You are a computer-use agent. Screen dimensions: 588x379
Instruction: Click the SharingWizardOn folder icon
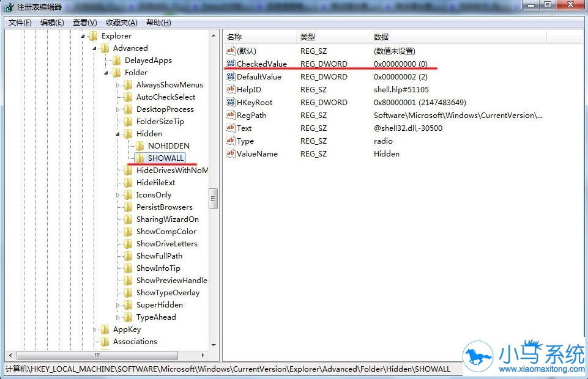click(128, 219)
